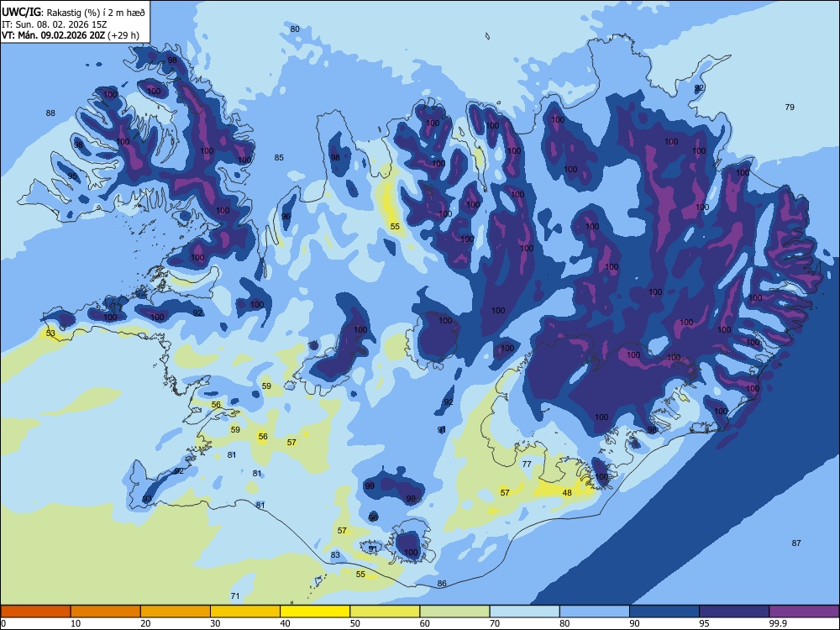Select the 'IT: Sun. 08. 02. 2026 15Z' line

click(x=54, y=24)
